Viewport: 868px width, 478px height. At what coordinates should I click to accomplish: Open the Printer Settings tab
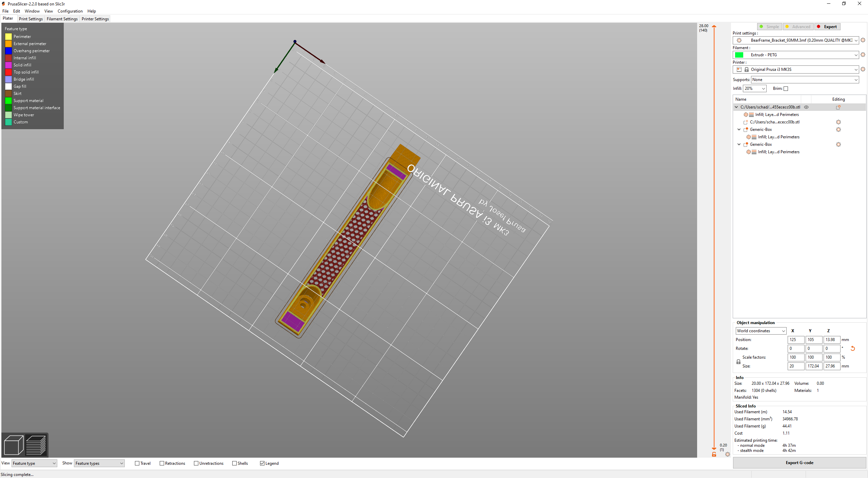pos(95,19)
